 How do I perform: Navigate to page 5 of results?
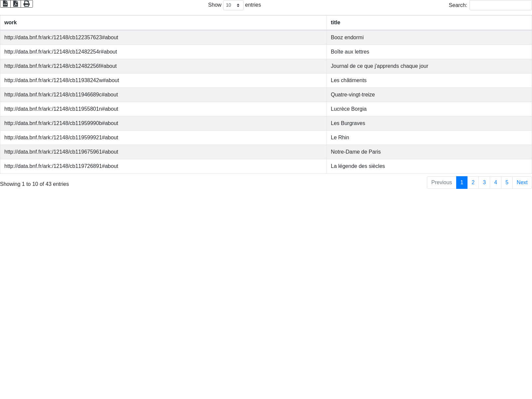507,183
